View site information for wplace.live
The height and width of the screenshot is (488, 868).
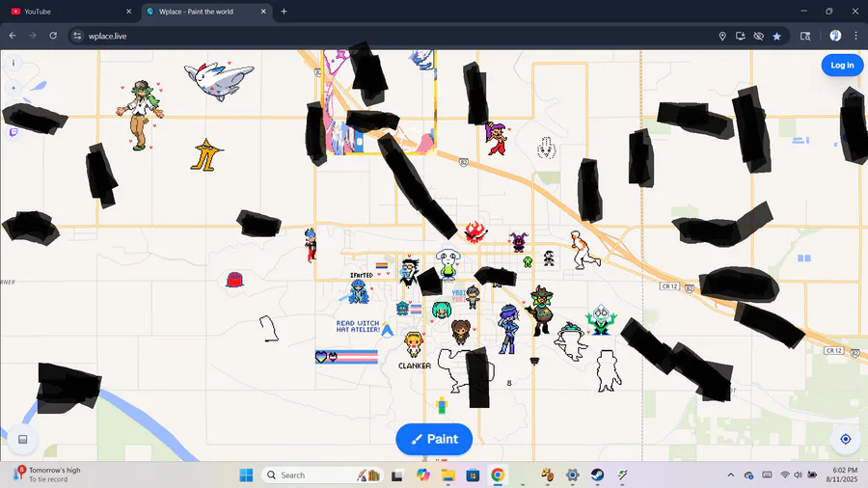77,36
